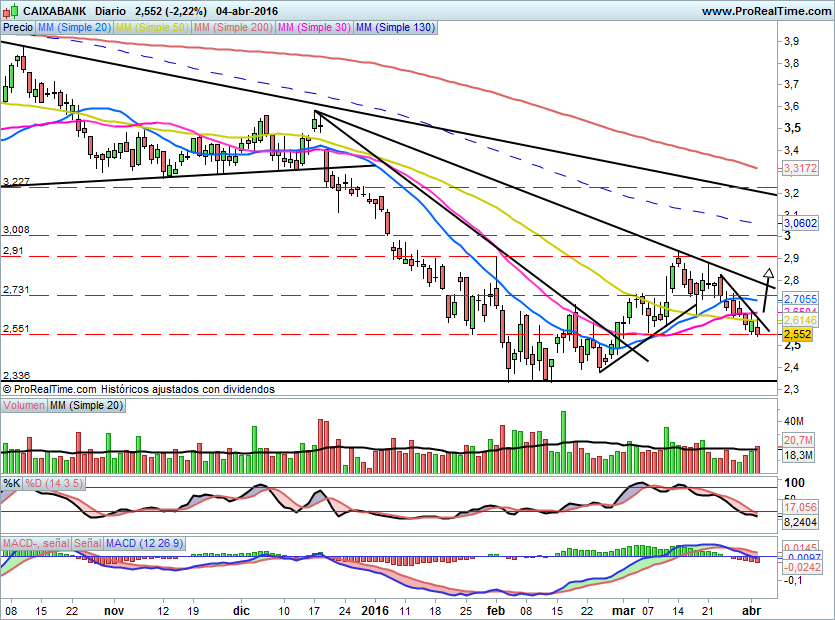Click the 3,9 price axis label

[792, 41]
